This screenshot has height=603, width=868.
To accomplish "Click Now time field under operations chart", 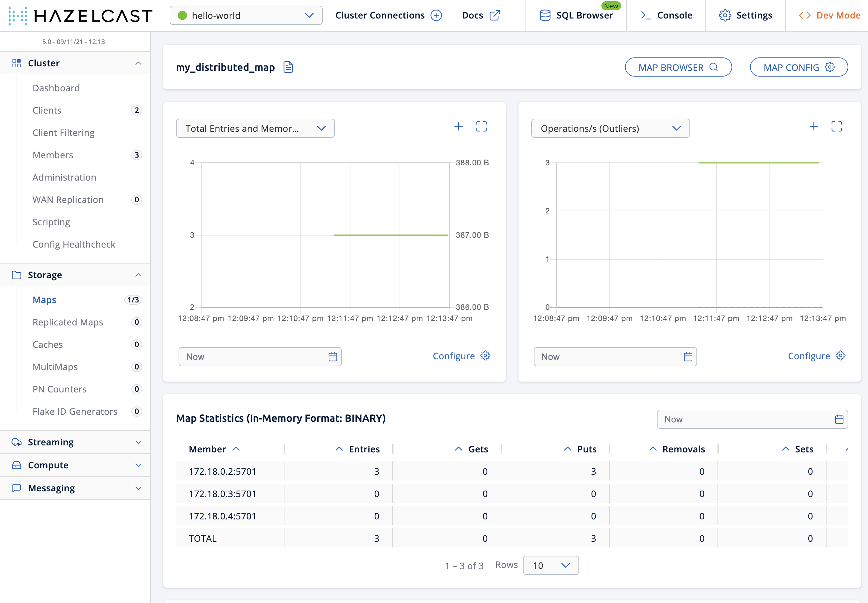I will [615, 357].
